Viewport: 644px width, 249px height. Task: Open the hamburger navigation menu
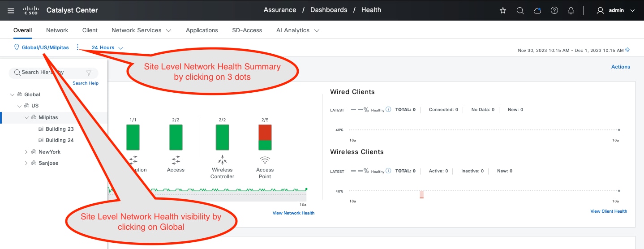11,10
